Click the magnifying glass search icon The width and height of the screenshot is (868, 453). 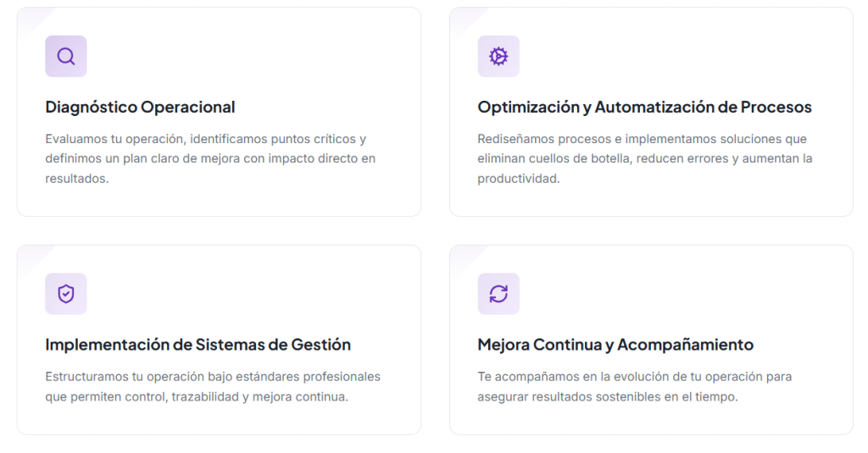[x=66, y=57]
